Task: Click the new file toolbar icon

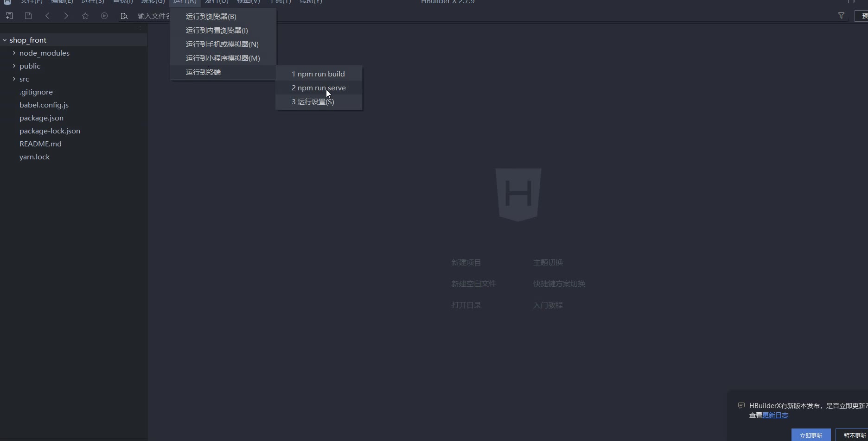Action: (x=9, y=16)
